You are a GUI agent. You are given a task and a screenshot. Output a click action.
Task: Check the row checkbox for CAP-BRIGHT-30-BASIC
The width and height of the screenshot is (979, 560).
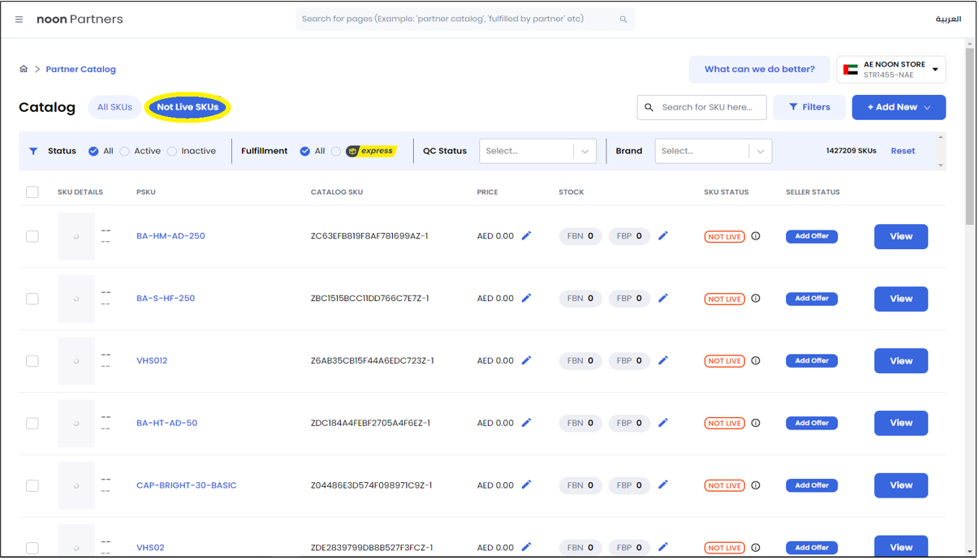32,485
